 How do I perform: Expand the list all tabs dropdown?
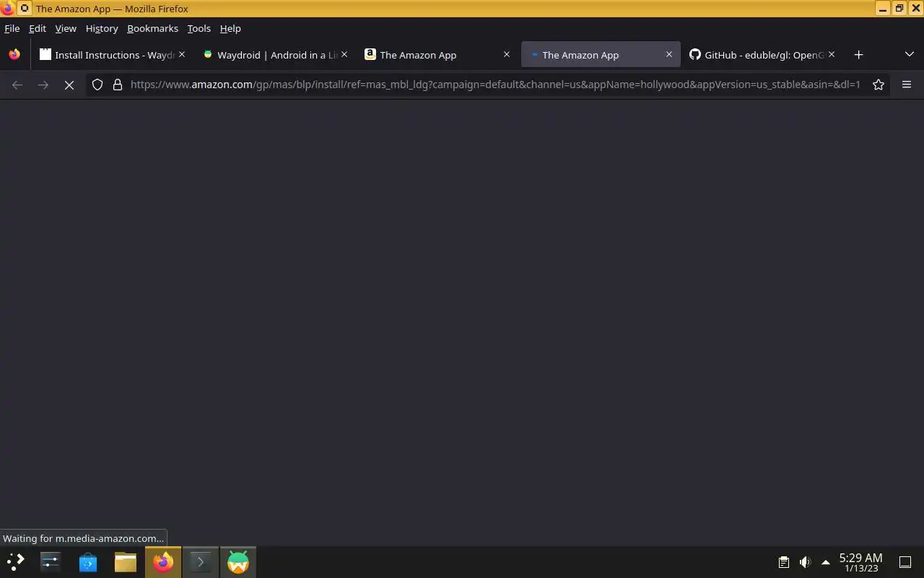pos(910,55)
